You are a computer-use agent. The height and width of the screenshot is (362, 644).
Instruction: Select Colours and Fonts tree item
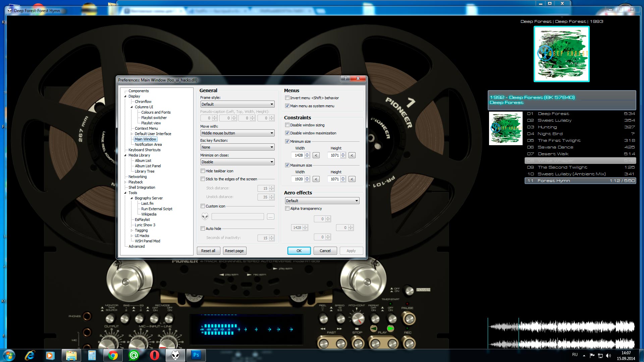pyautogui.click(x=156, y=112)
